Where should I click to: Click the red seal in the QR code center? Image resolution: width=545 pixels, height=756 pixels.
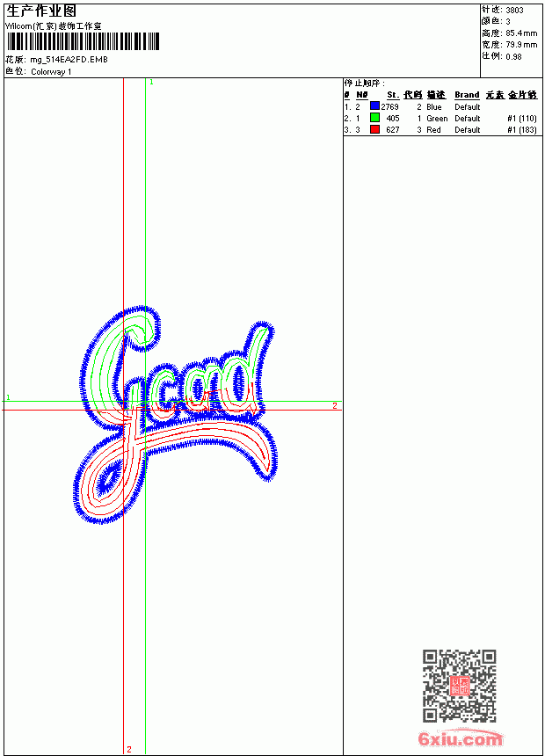[x=459, y=686]
